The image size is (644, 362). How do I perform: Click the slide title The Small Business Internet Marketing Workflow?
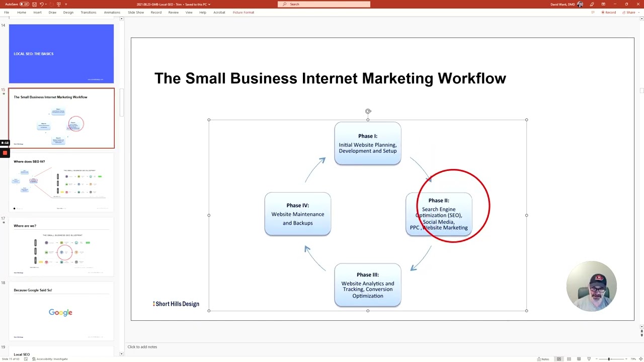click(x=330, y=78)
